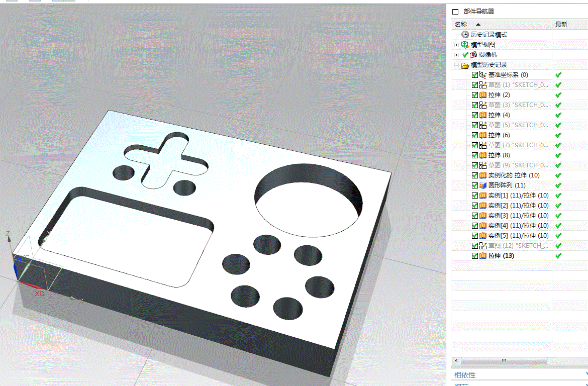This screenshot has height=386, width=588.
Task: Click the extrude icon of 拉伸 (2)
Action: pos(483,95)
